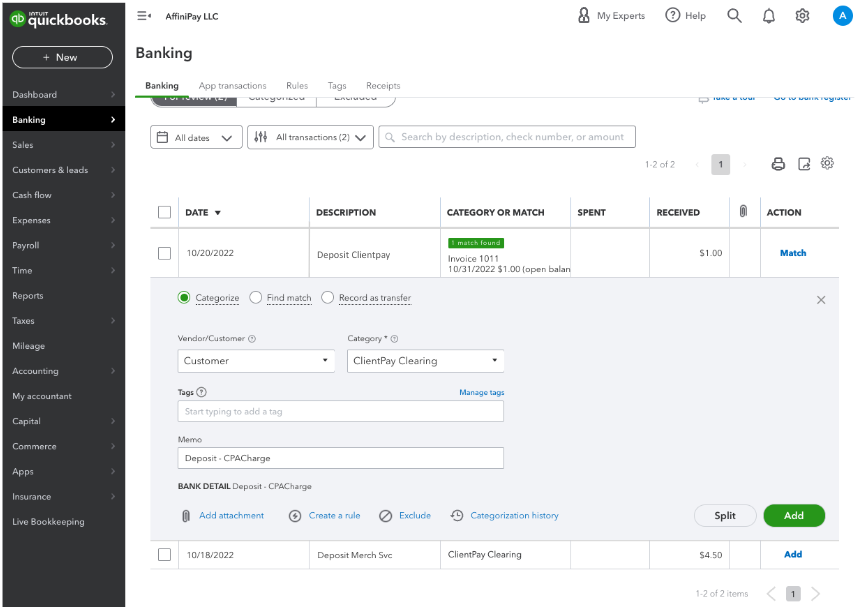
Task: Export transactions with the export icon
Action: pyautogui.click(x=804, y=164)
